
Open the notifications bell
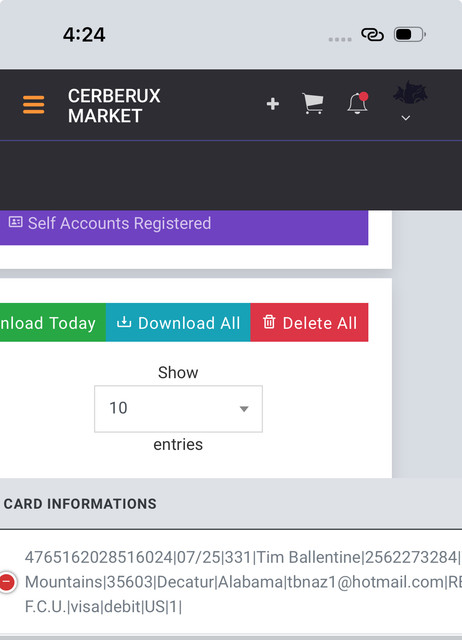click(x=358, y=103)
